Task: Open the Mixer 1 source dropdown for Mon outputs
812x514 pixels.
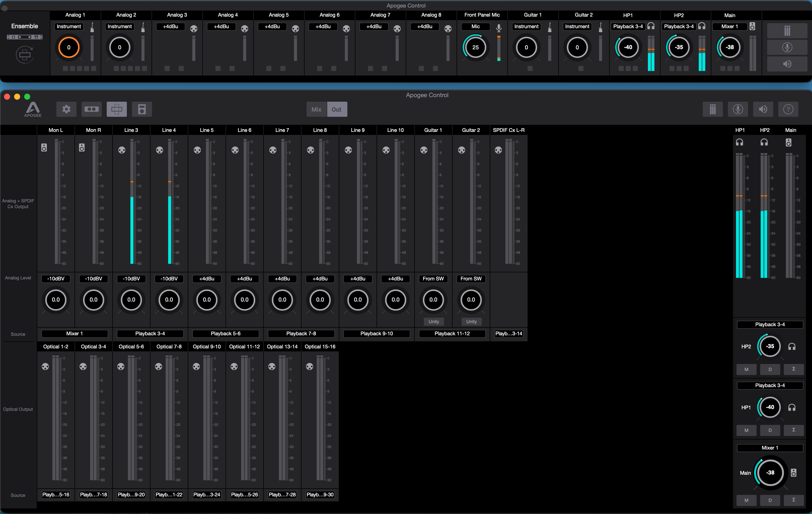Action: (75, 334)
